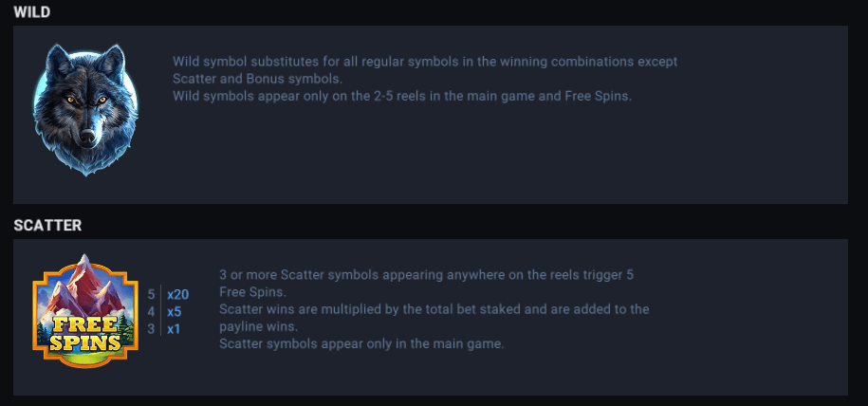This screenshot has height=406, width=868.
Task: Click the 3-symbol count in the Scatter paytable
Action: (x=152, y=328)
